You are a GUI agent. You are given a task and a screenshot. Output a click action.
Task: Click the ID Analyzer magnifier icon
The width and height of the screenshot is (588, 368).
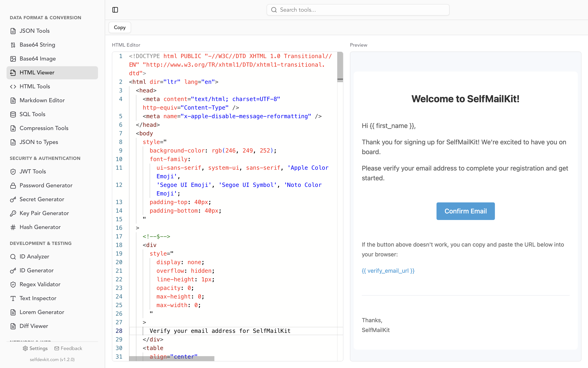[13, 257]
